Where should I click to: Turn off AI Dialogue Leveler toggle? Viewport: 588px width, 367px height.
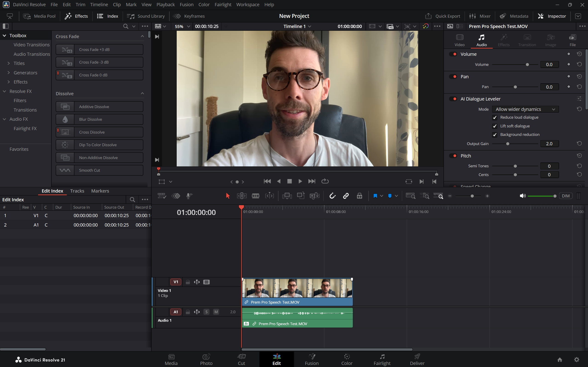pyautogui.click(x=453, y=99)
